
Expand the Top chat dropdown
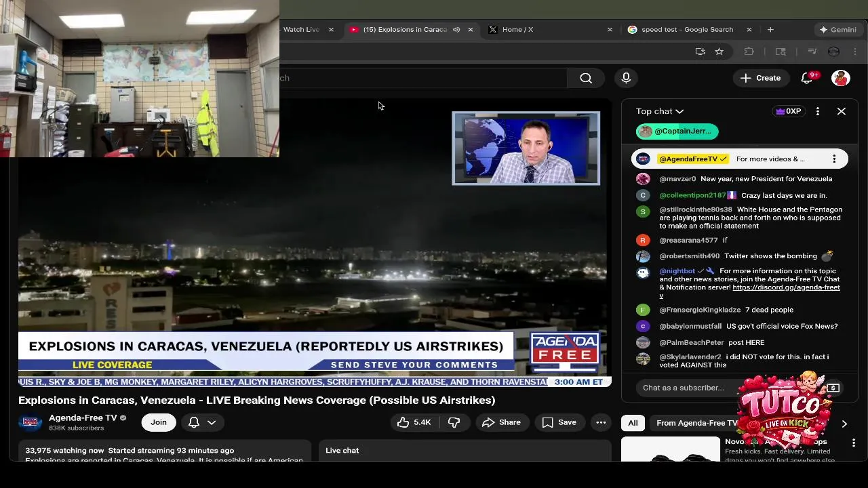coord(660,111)
